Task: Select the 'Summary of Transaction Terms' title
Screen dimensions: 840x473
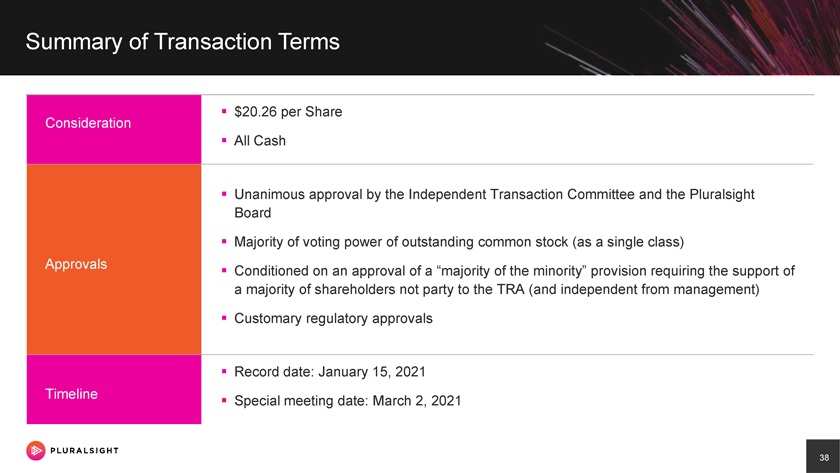Action: [x=182, y=42]
